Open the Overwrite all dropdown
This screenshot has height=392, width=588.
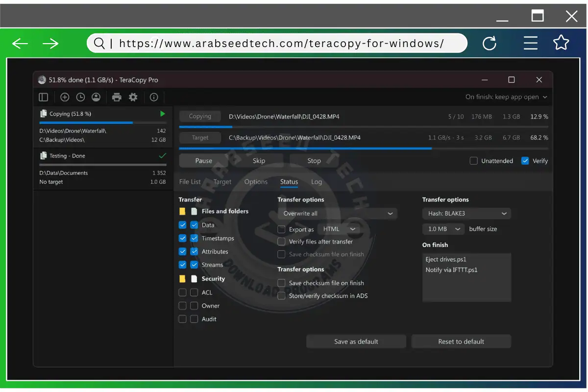click(x=337, y=213)
